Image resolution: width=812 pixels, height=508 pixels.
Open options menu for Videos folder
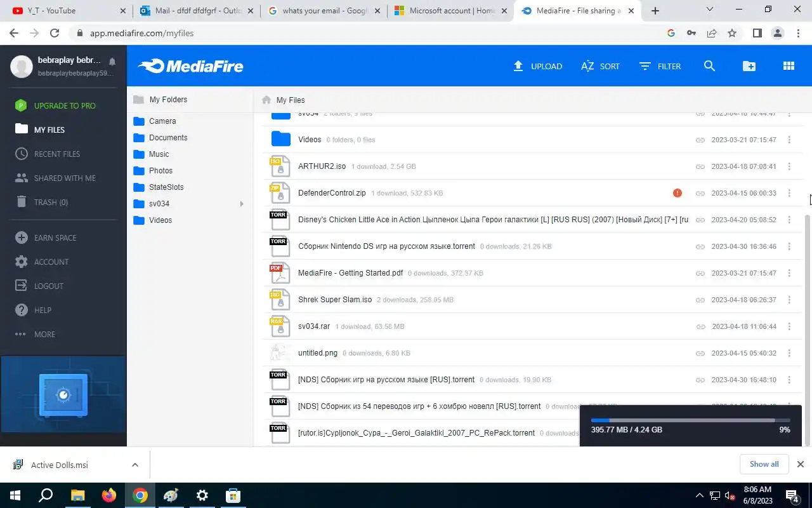pyautogui.click(x=789, y=140)
